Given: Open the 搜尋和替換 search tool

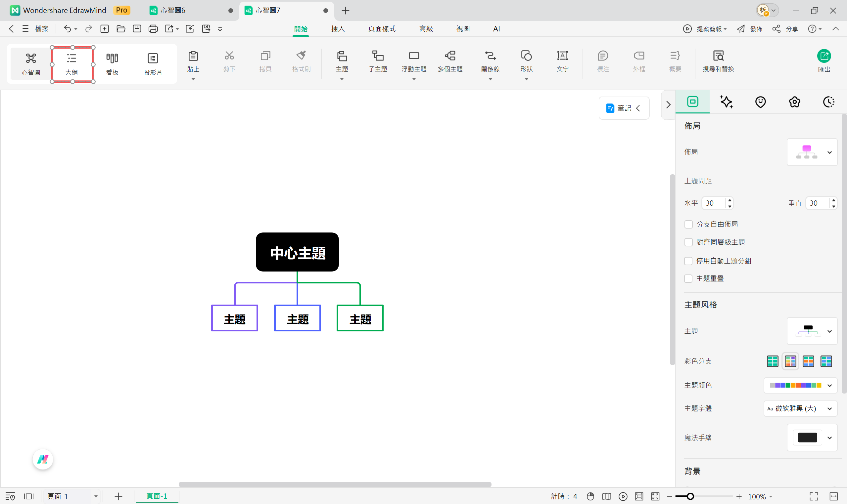Looking at the screenshot, I should click(718, 61).
